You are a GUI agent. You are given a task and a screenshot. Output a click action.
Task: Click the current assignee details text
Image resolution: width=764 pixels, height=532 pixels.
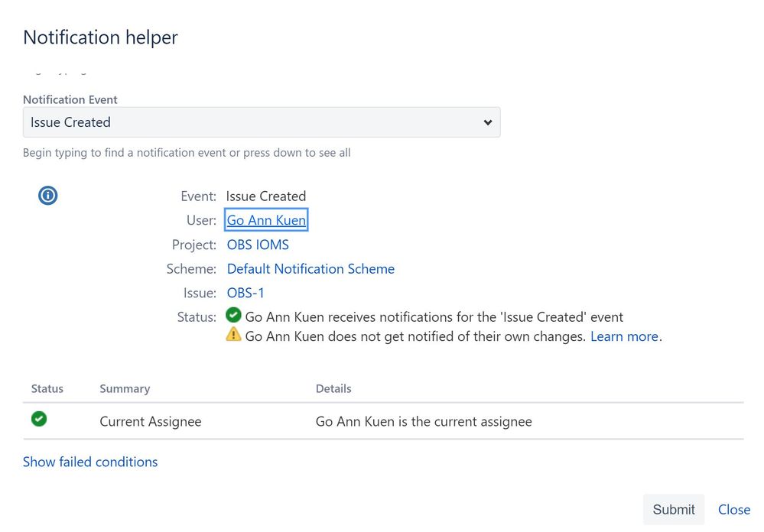click(424, 421)
